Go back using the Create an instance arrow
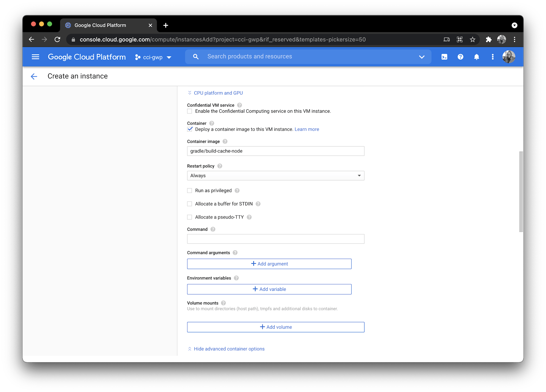 (x=34, y=76)
